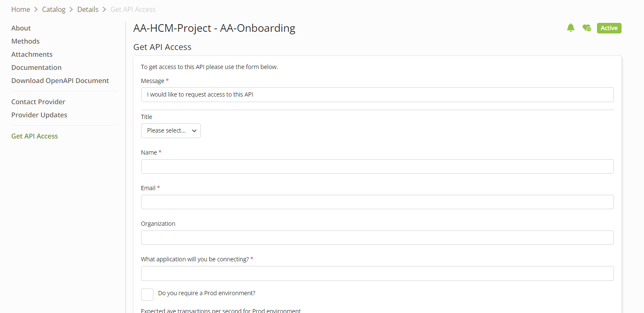The image size is (644, 313).
Task: Click the Email input field
Action: pyautogui.click(x=377, y=202)
